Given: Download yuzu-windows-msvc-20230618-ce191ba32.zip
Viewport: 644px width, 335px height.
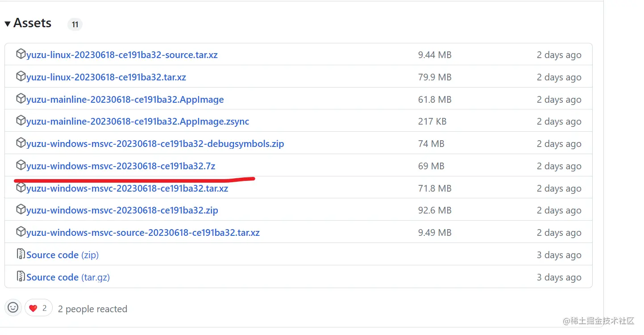Looking at the screenshot, I should [x=122, y=210].
